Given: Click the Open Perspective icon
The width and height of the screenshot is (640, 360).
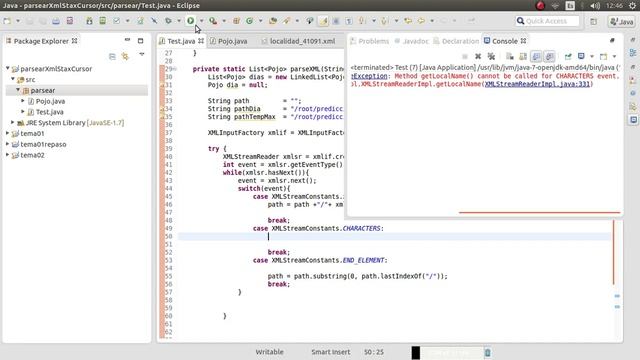Looking at the screenshot, I should click(x=593, y=21).
